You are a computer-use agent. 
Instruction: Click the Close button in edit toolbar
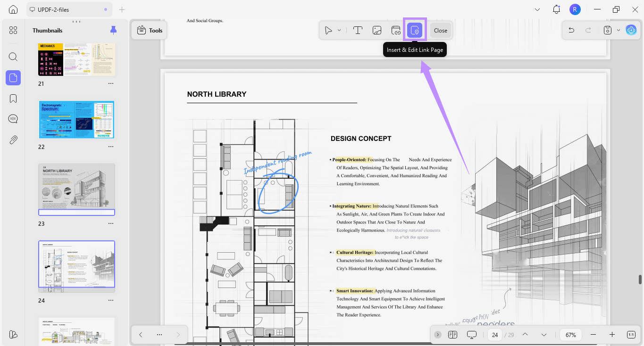pos(441,30)
